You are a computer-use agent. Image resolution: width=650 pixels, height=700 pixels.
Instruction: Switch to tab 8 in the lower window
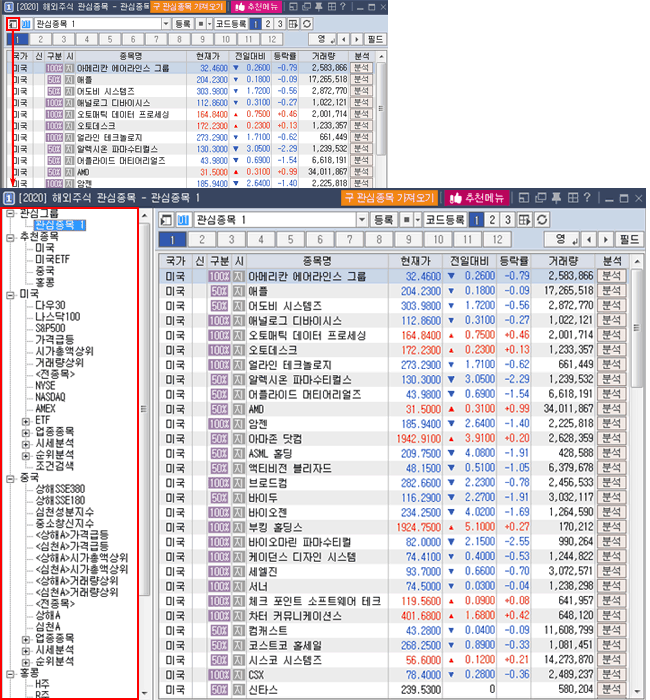[379, 240]
